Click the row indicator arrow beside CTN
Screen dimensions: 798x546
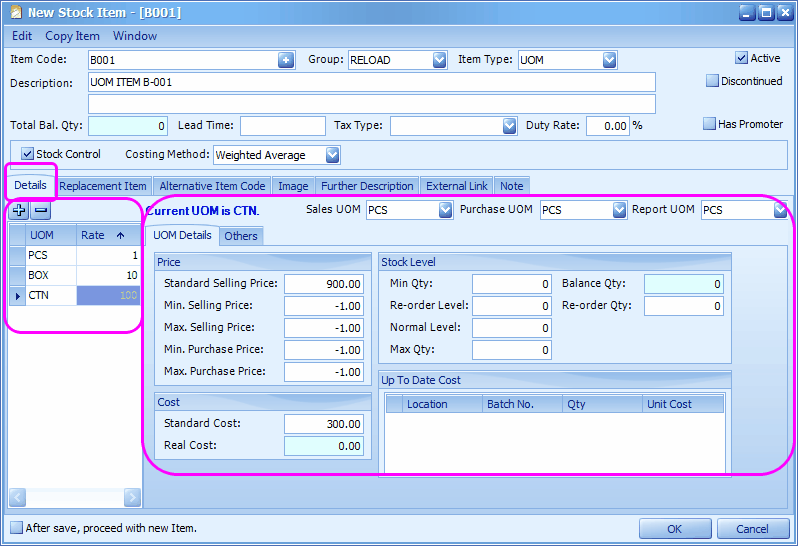point(18,295)
